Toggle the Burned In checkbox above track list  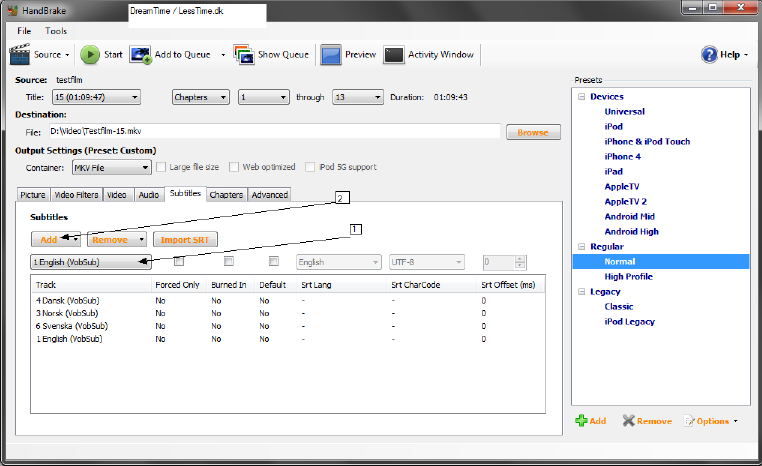[228, 261]
